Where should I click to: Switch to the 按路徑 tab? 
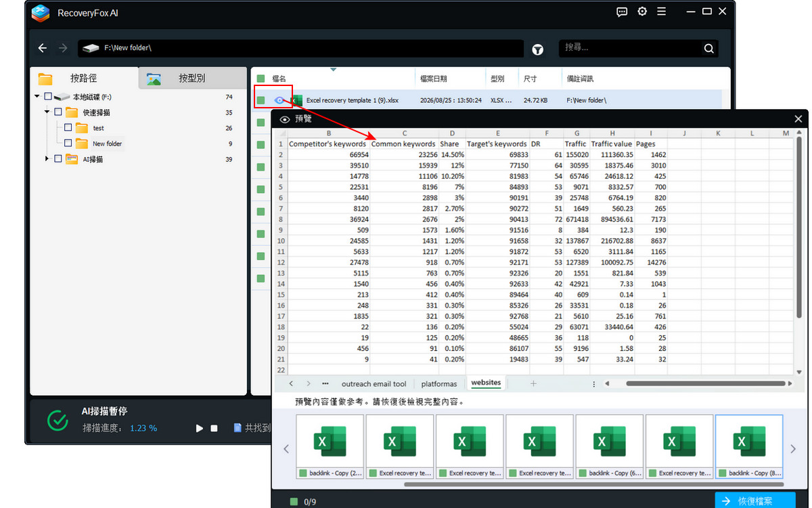tap(85, 79)
